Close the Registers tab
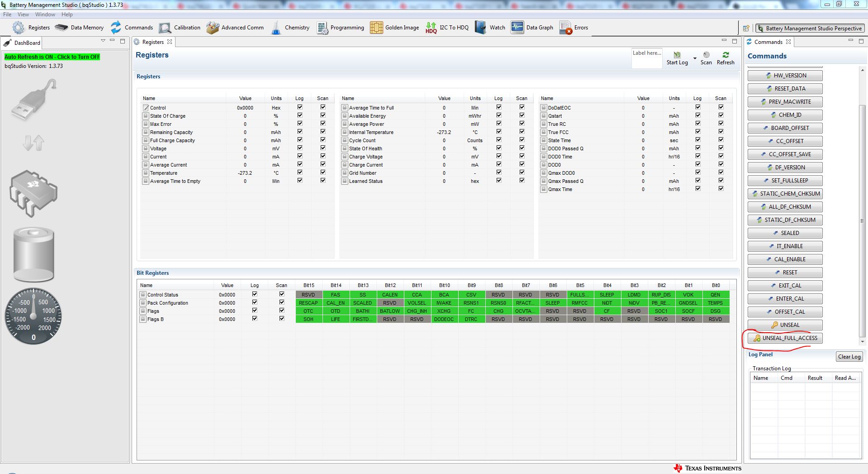This screenshot has height=474, width=868. (170, 42)
